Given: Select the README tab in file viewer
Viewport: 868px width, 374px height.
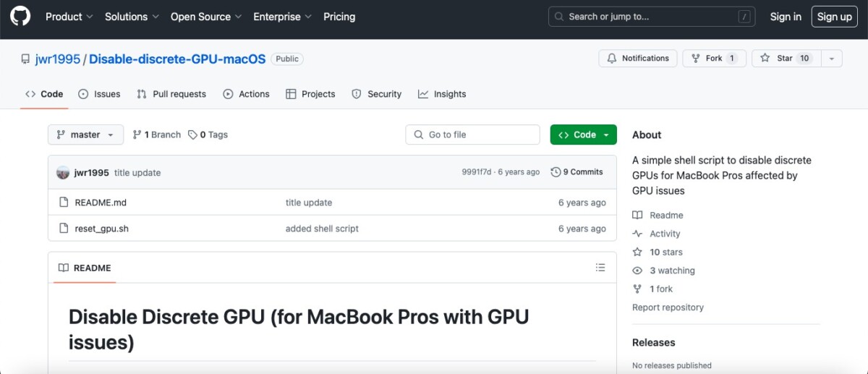Looking at the screenshot, I should point(85,268).
